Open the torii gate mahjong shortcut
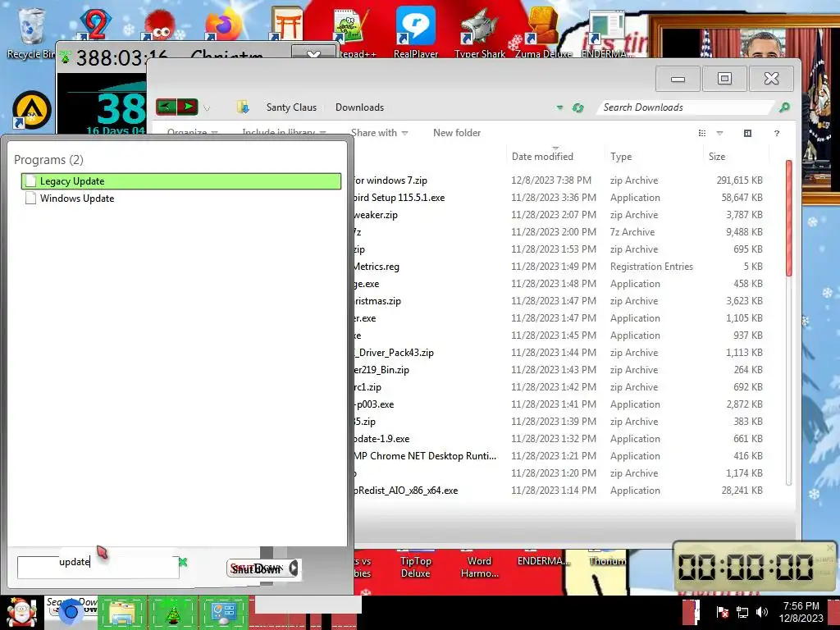 286,24
